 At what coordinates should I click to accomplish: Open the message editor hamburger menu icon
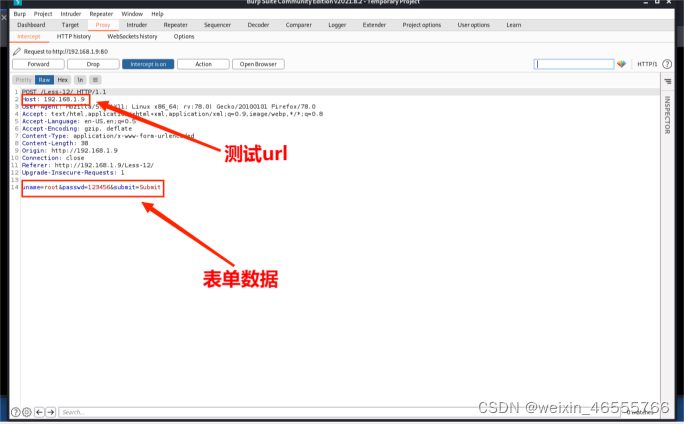[95, 80]
